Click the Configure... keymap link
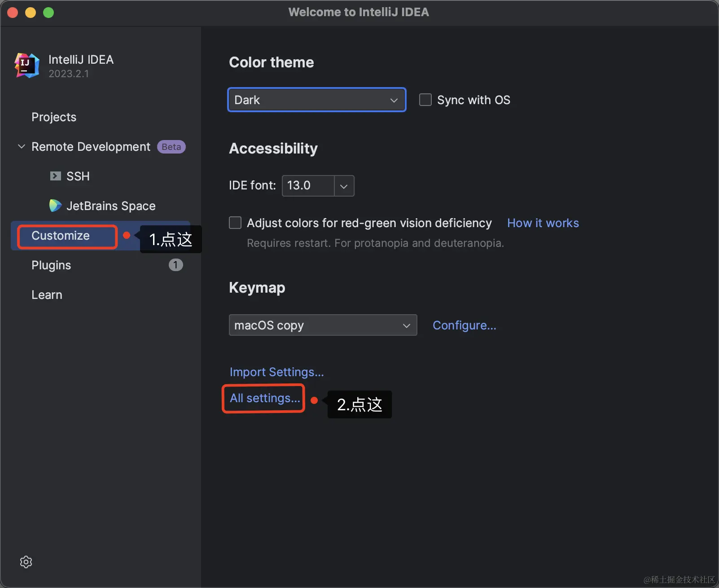The image size is (719, 588). click(x=465, y=325)
